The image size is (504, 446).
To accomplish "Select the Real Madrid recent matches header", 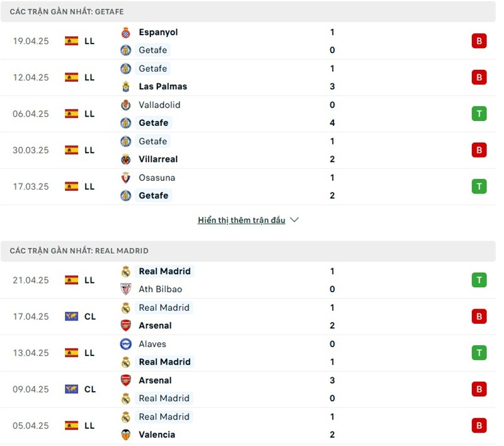I will click(79, 251).
